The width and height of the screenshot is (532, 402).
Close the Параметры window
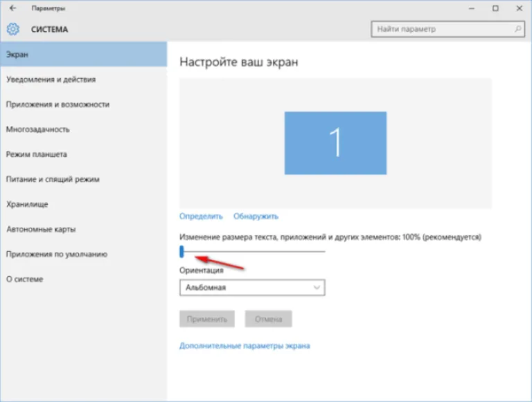tap(519, 8)
